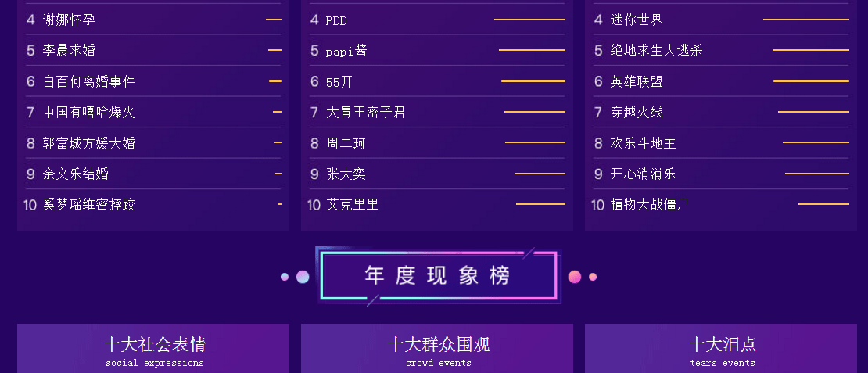868x373 pixels.
Task: Open 郭富城方媛大婚 item
Action: pyautogui.click(x=153, y=143)
